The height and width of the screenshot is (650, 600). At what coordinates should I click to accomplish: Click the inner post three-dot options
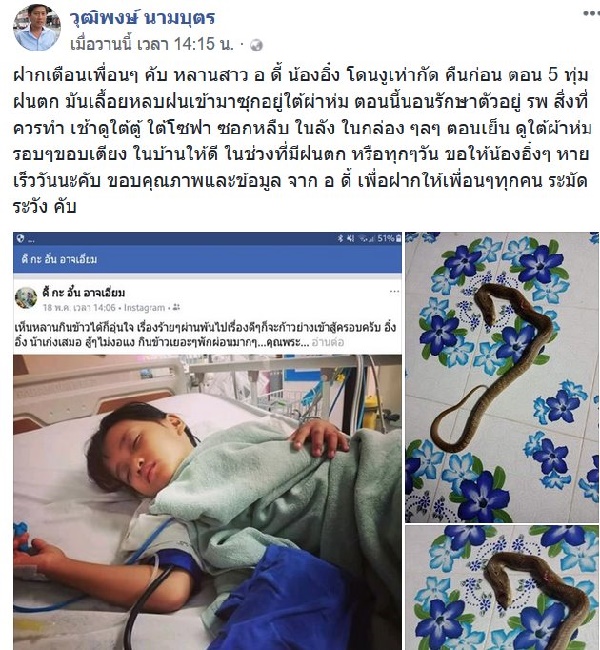pos(394,292)
